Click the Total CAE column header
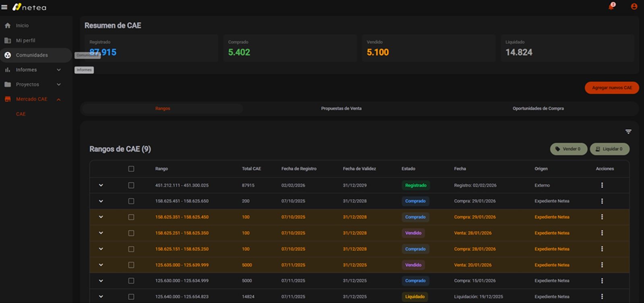The image size is (644, 303). click(x=252, y=169)
